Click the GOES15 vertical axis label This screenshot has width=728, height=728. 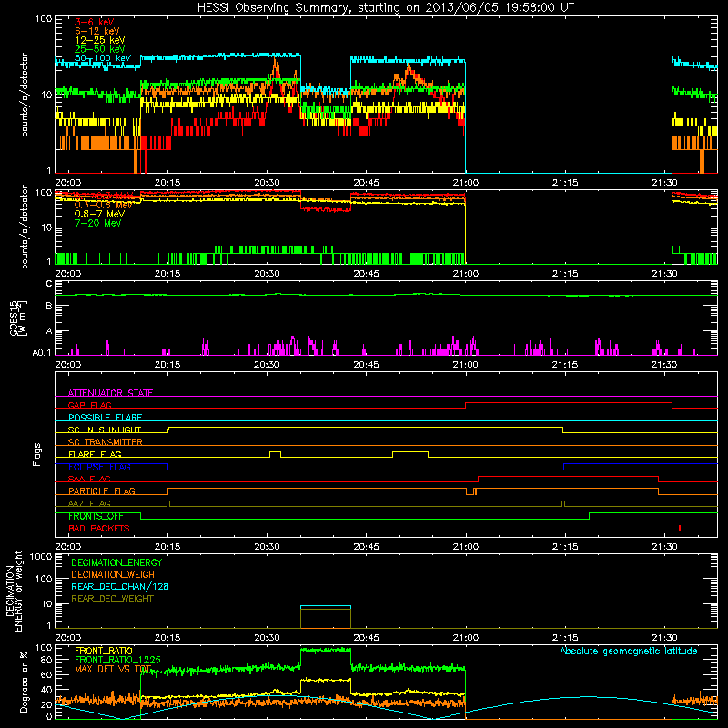click(18, 318)
